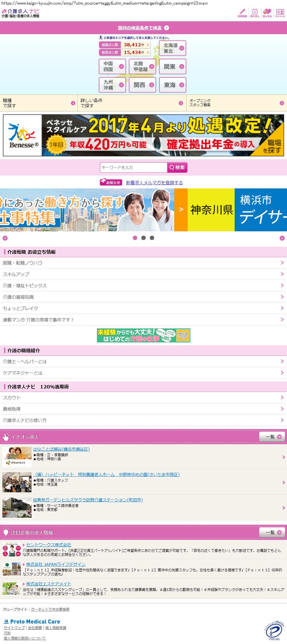The height and width of the screenshot is (644, 287).
Task: Open 介護求人ナビの使い方 menu item
Action: 143,420
